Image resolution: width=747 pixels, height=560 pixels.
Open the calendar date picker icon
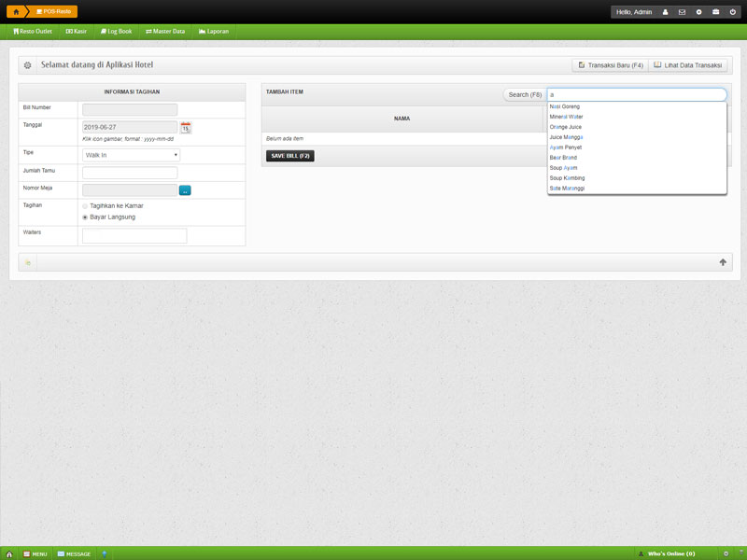(186, 127)
